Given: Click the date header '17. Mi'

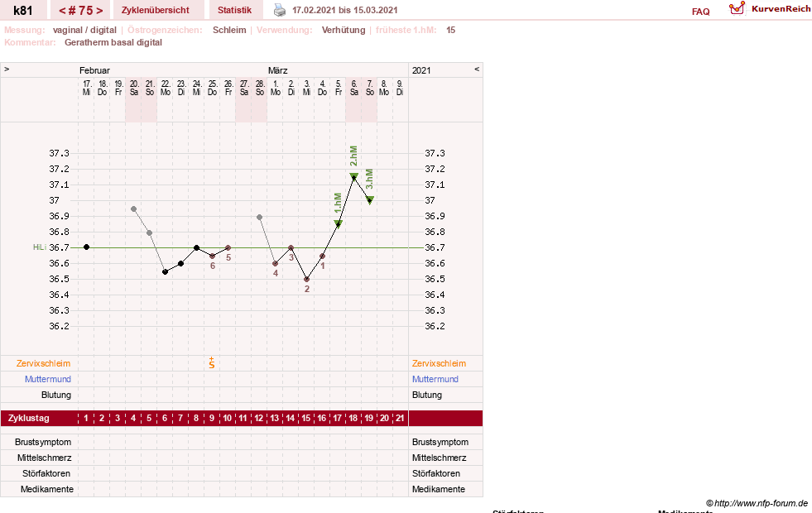Looking at the screenshot, I should coord(86,88).
